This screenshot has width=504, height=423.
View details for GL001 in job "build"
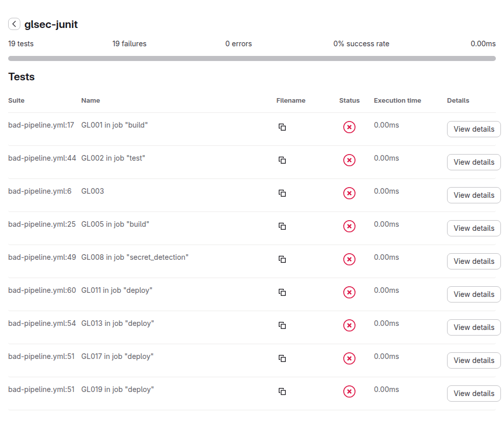click(x=474, y=129)
